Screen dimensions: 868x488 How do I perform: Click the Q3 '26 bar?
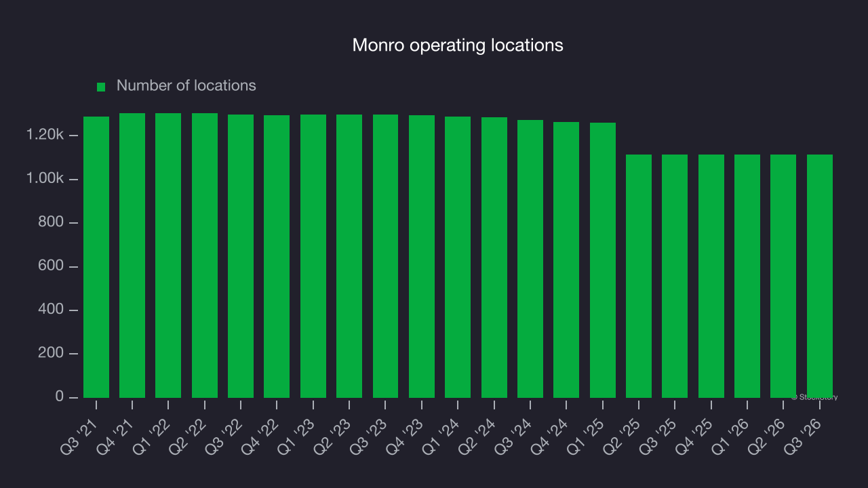820,276
